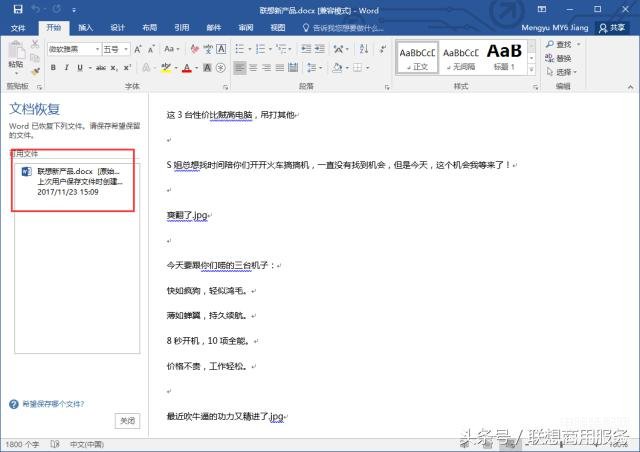This screenshot has height=452, width=640.
Task: Click the Undo arrow in the quick access toolbar
Action: 37,9
